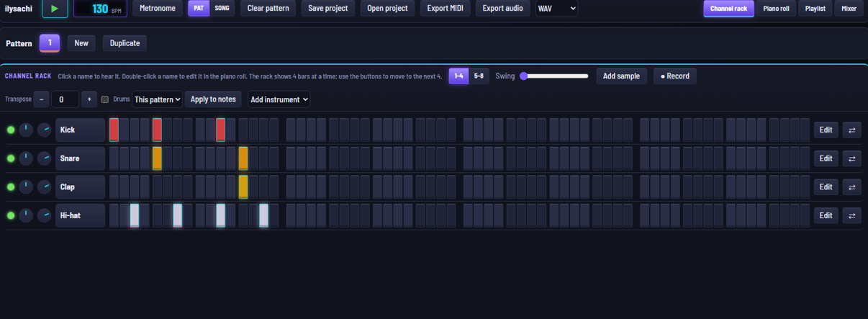
Task: Click the swap arrows icon on Kick row
Action: [x=851, y=130]
